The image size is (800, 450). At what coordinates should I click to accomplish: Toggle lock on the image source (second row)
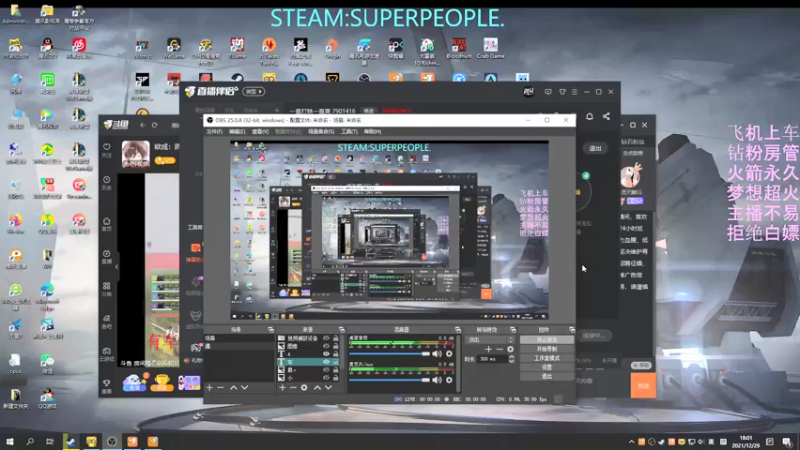[x=336, y=346]
